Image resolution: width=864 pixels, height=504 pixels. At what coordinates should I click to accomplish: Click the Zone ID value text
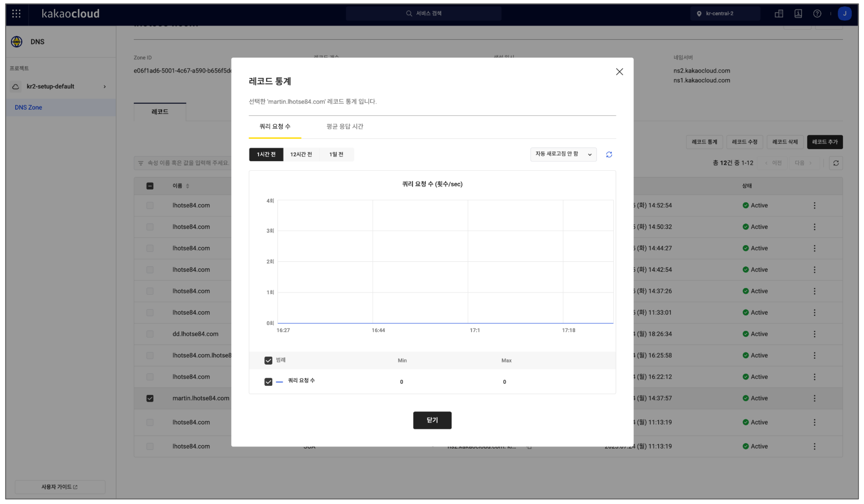[183, 71]
